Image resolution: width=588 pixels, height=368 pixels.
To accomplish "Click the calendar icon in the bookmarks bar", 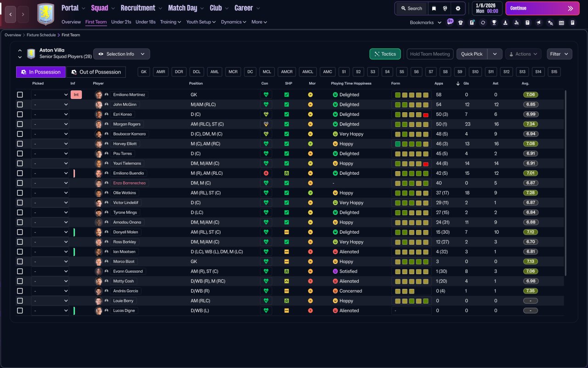I will [x=561, y=23].
